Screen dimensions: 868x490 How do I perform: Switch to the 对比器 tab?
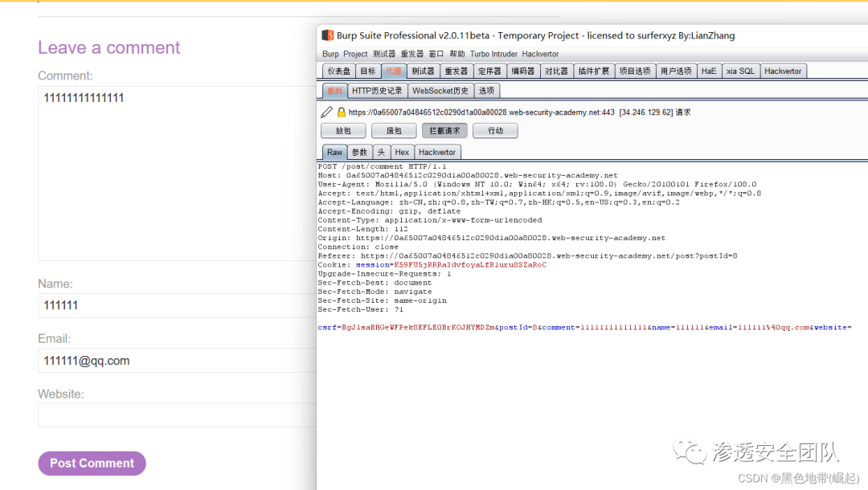pos(556,71)
